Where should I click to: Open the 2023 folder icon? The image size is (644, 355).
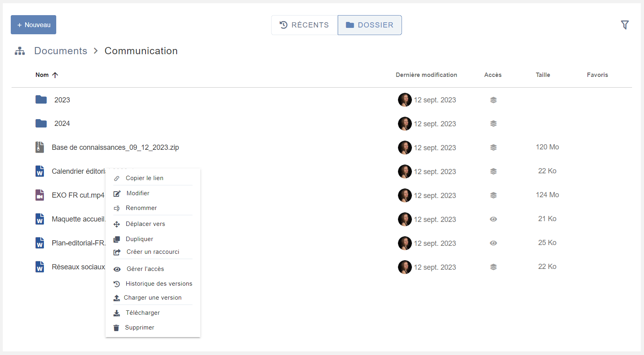click(x=41, y=100)
